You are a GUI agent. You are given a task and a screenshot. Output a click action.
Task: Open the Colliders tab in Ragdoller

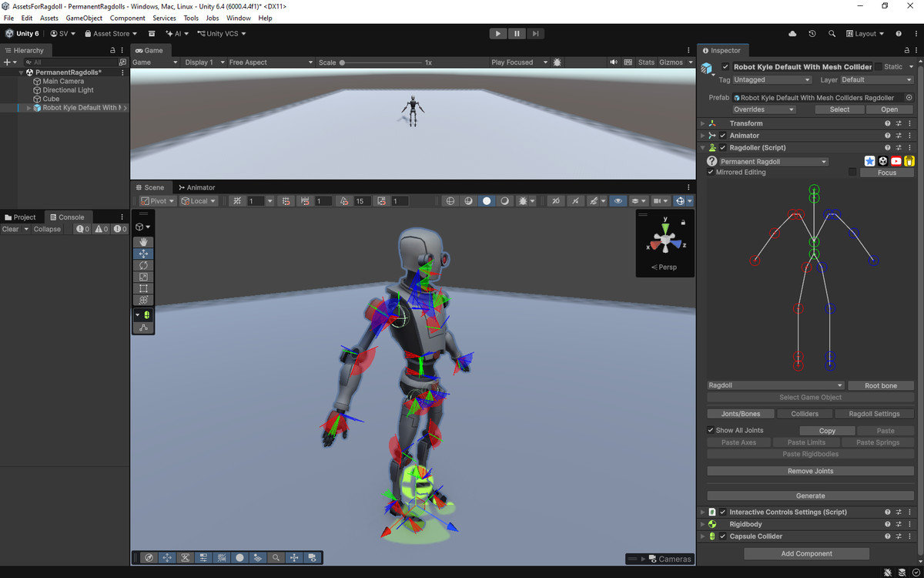[805, 414]
